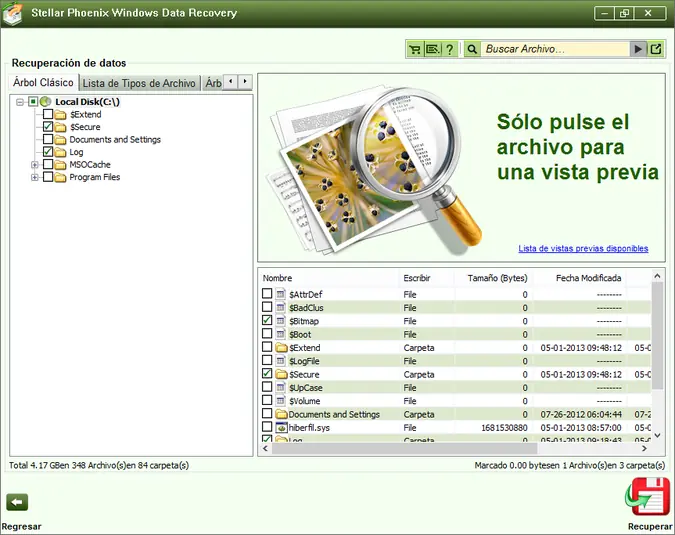675x535 pixels.
Task: Check the $AttrDef file checkbox
Action: click(267, 294)
